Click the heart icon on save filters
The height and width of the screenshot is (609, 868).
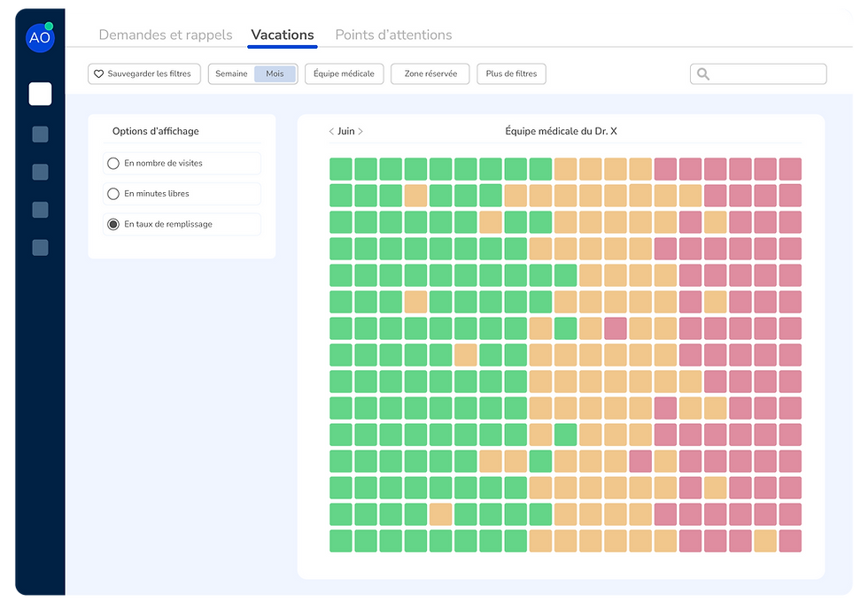99,74
